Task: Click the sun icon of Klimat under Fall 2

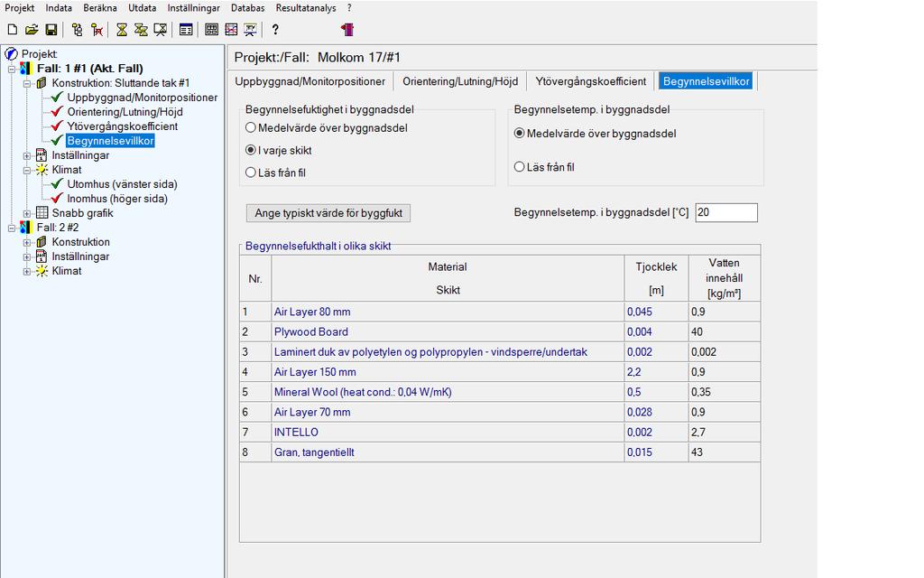Action: pos(42,271)
